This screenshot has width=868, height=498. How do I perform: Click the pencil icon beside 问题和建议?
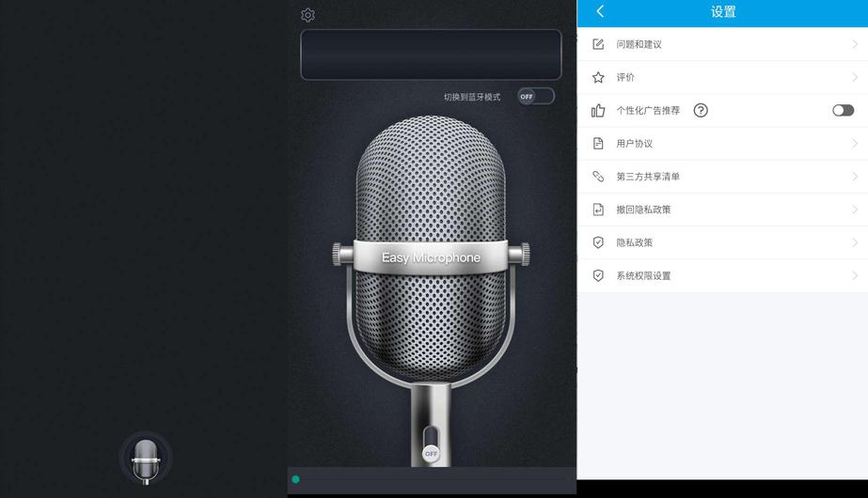[x=598, y=44]
